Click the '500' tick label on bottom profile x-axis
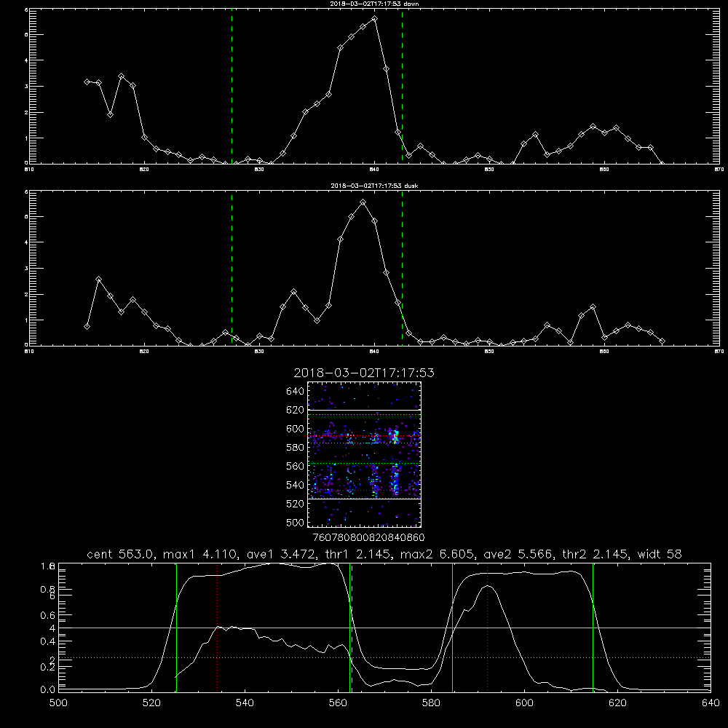 (x=58, y=703)
